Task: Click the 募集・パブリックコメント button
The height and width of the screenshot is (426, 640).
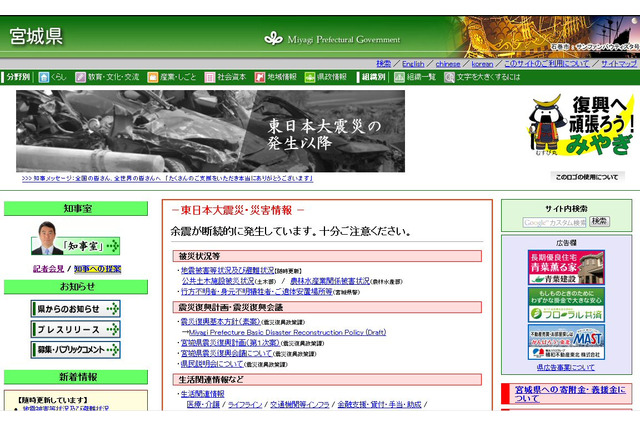Action: tap(76, 350)
